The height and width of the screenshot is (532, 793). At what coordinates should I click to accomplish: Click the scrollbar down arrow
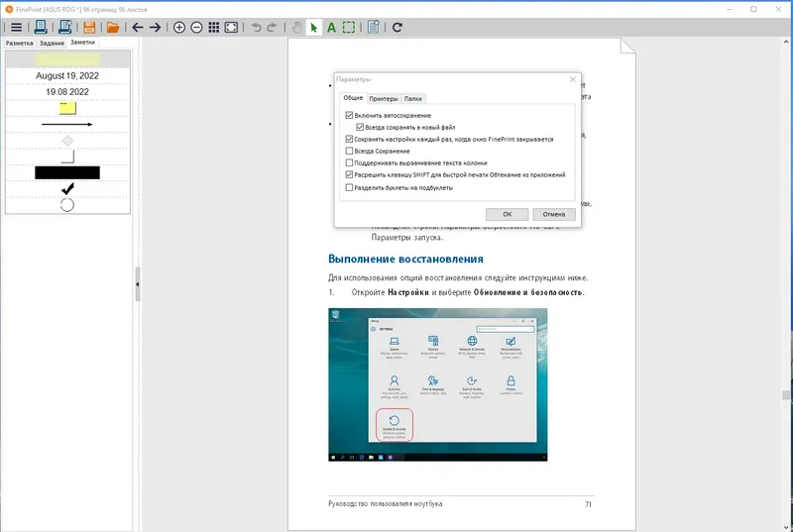787,526
